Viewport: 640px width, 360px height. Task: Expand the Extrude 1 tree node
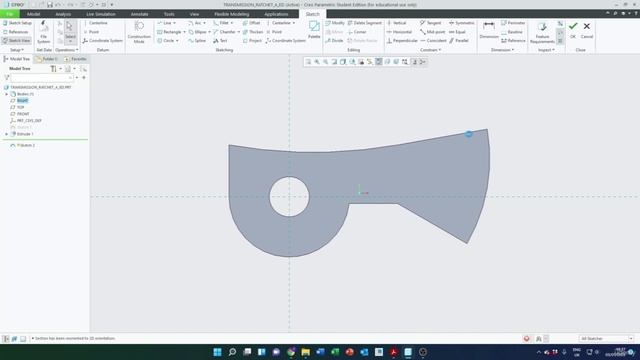pos(7,134)
